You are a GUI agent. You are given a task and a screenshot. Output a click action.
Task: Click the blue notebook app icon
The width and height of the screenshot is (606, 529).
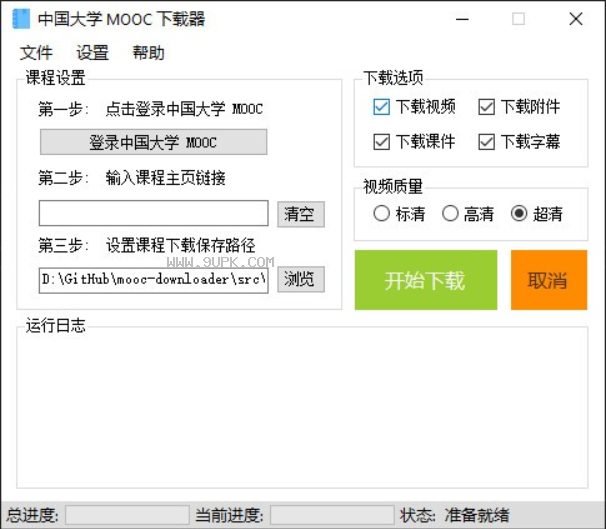tap(21, 19)
